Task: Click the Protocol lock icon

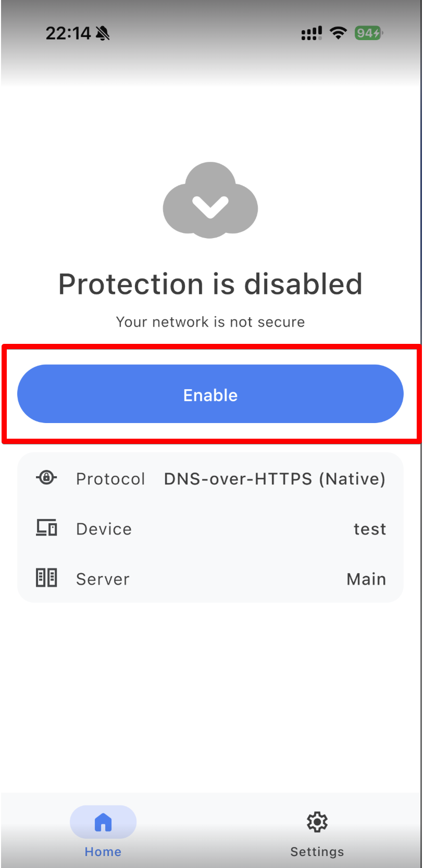Action: (x=46, y=477)
